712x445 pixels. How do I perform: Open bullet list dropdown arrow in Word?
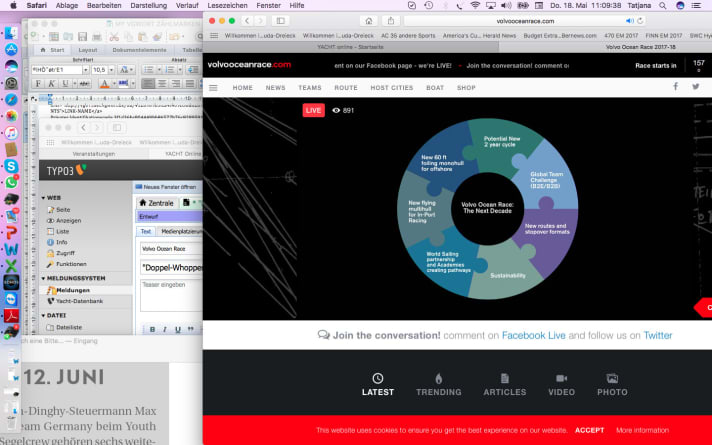pos(159,70)
